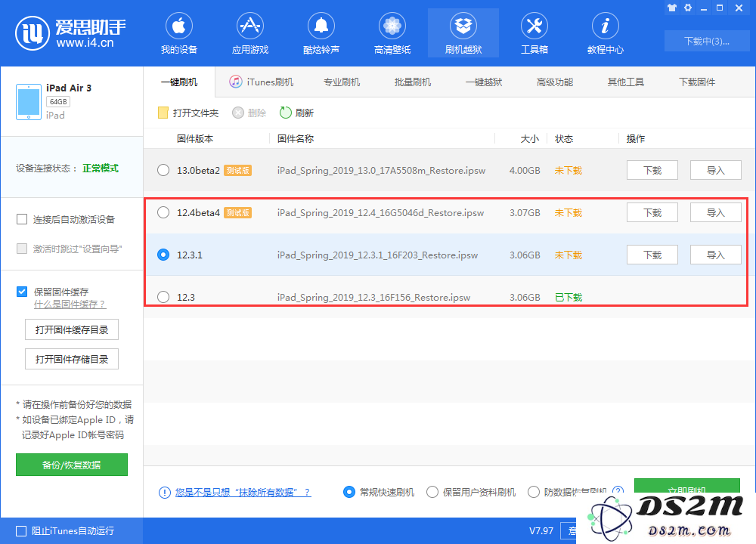Click 下载 button for 13.0beta2 firmware
Viewport: 756px width, 544px height.
pos(652,170)
